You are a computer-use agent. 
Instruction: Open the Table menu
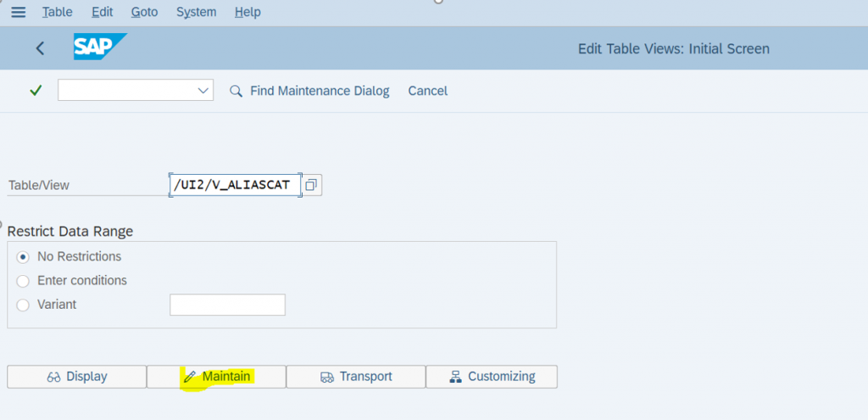click(x=58, y=12)
